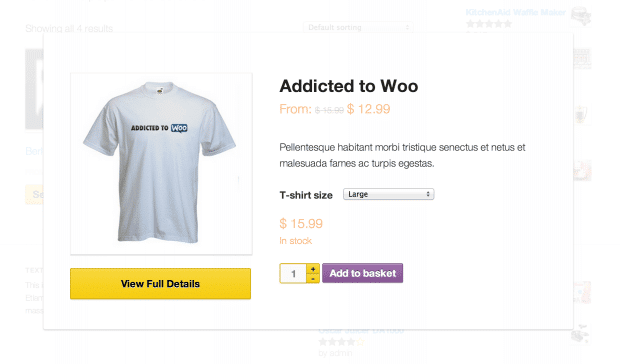Click the faded yellow button behind the modal's left edge
Image resolution: width=620 pixels, height=364 pixels.
[x=34, y=194]
